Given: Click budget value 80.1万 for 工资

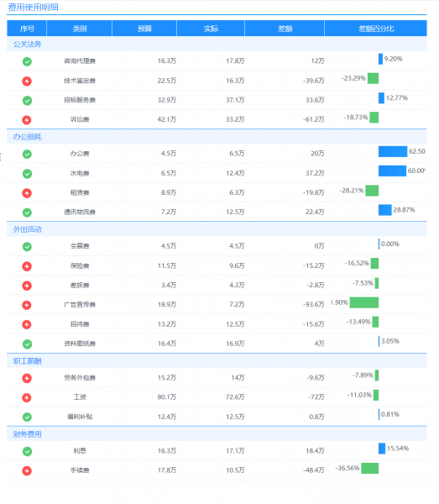Looking at the screenshot, I should click(167, 397).
